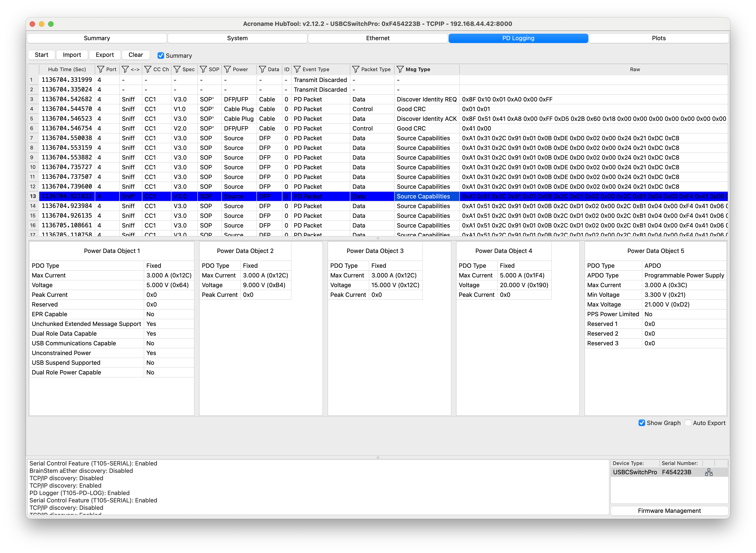Uncheck the Summary checkbox

[x=161, y=56]
